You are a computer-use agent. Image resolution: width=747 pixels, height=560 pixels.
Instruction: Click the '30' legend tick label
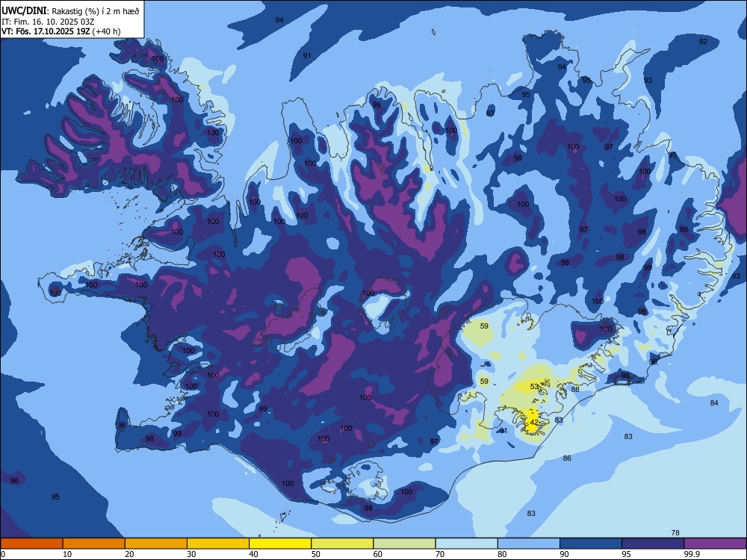(191, 554)
